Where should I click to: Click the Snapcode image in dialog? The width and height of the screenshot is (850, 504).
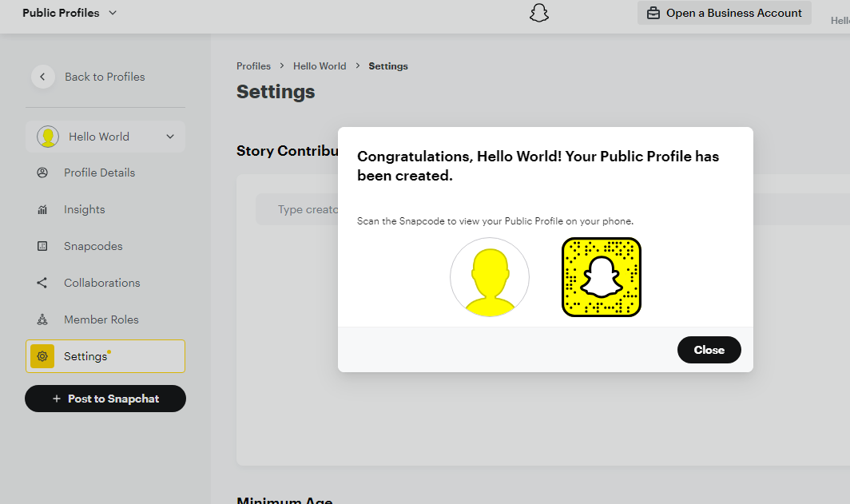click(602, 277)
